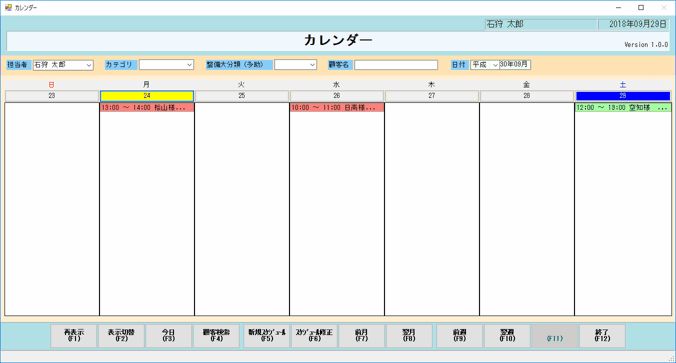Click the schedule edit (F6) button
The width and height of the screenshot is (676, 363).
(x=314, y=336)
